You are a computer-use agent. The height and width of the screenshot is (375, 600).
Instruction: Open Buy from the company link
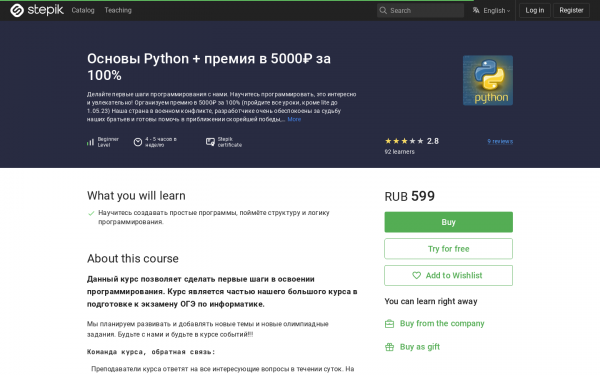point(442,324)
